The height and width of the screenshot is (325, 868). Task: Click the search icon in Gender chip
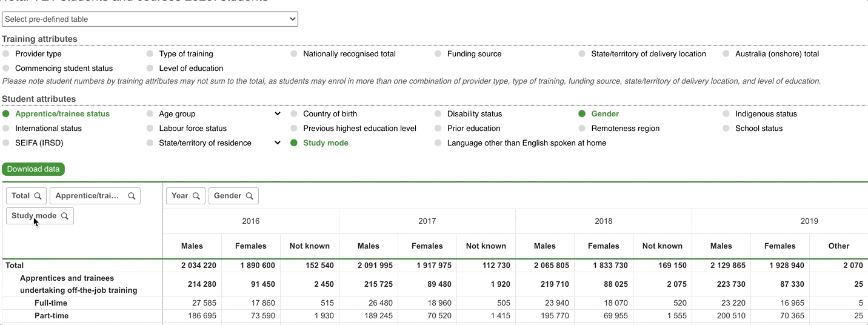click(x=250, y=196)
